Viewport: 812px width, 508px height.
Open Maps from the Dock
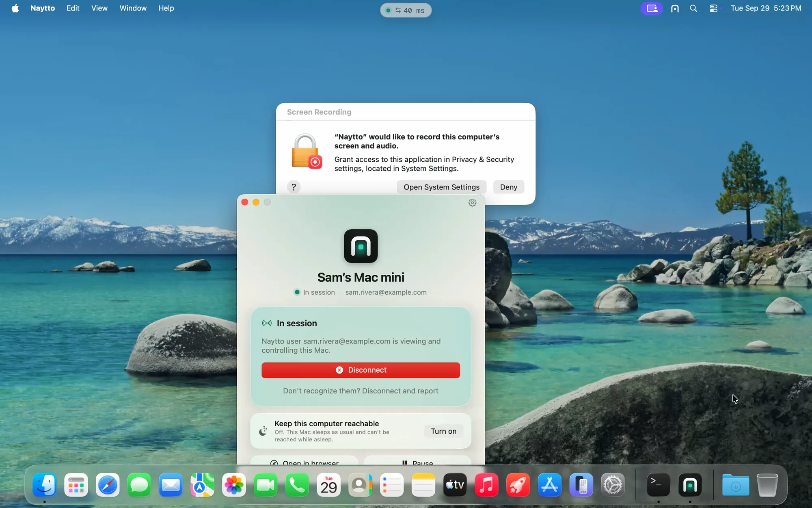[202, 485]
